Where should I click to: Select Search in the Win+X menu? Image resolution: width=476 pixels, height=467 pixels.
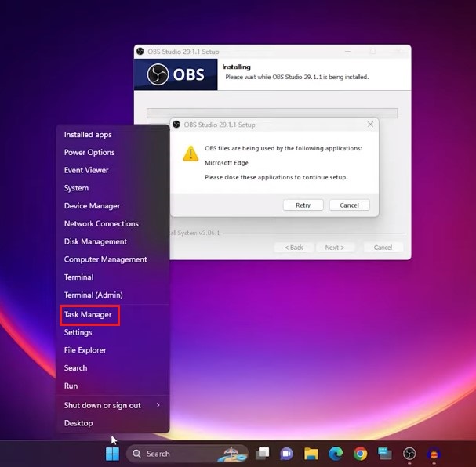(112, 368)
